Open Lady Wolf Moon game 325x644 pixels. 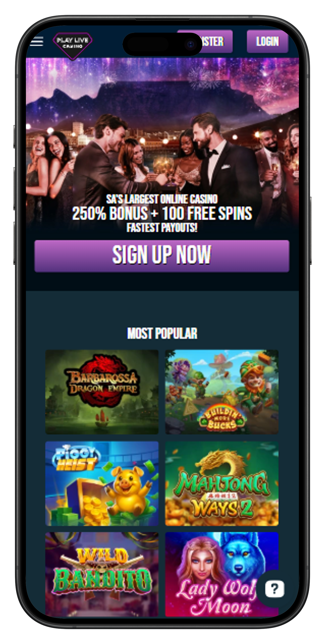click(x=222, y=574)
